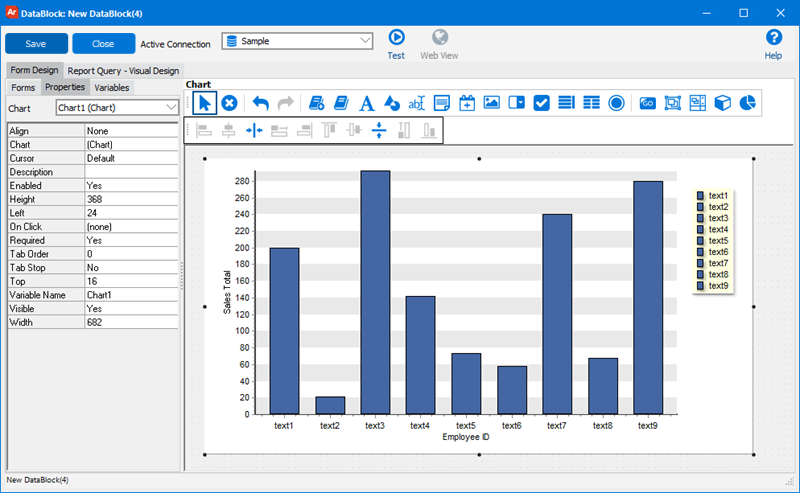Viewport: 800px width, 493px height.
Task: Click the undo arrow
Action: 260,102
